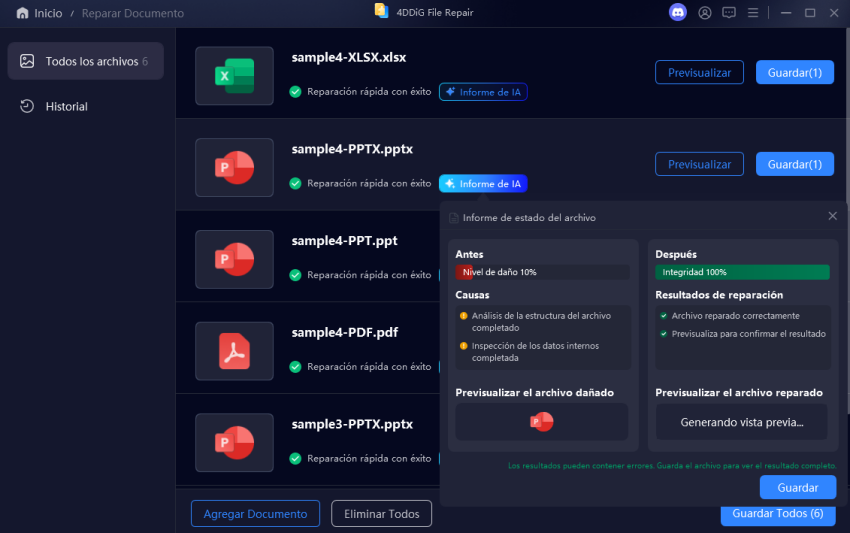Click Reparación rápida con éxito under sample4-PDF.pdf
This screenshot has width=850, height=533.
pos(369,367)
